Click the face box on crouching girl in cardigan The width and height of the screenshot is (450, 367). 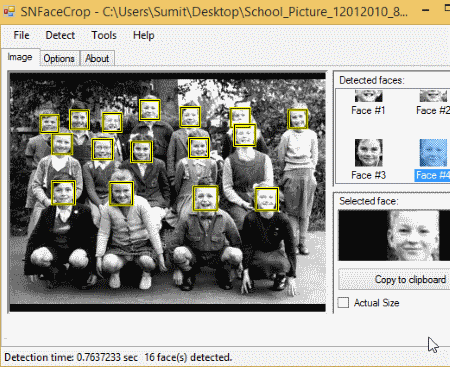[x=121, y=193]
